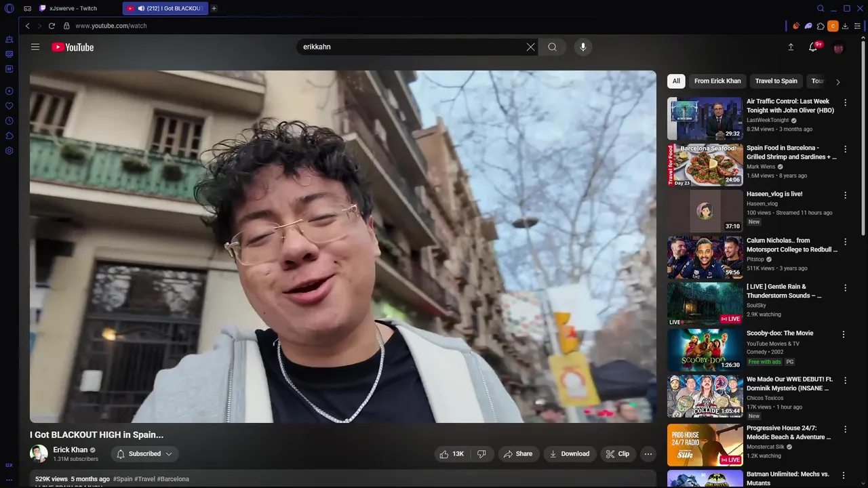The height and width of the screenshot is (488, 868).
Task: Open YouTube hamburger guide menu
Action: click(x=35, y=47)
